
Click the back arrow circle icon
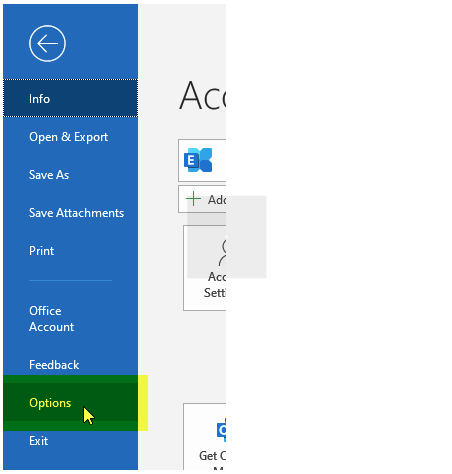pyautogui.click(x=47, y=43)
